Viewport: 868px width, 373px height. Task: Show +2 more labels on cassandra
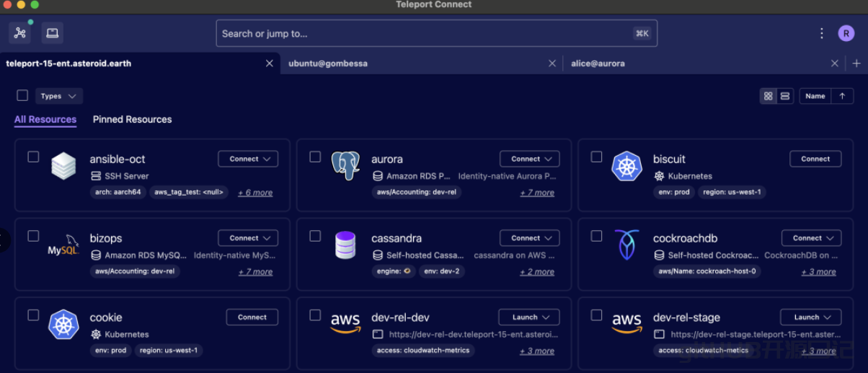click(x=537, y=273)
